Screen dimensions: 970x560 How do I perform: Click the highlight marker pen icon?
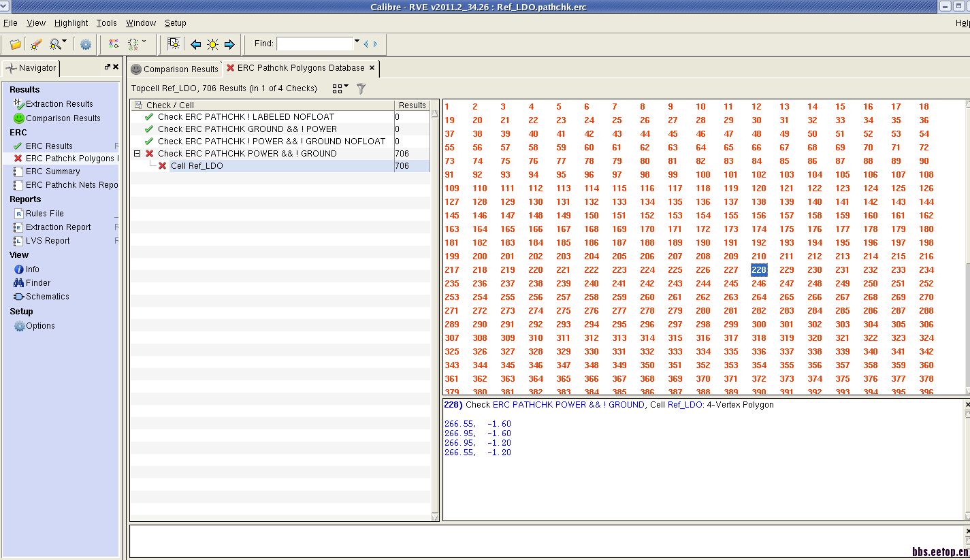tap(36, 44)
